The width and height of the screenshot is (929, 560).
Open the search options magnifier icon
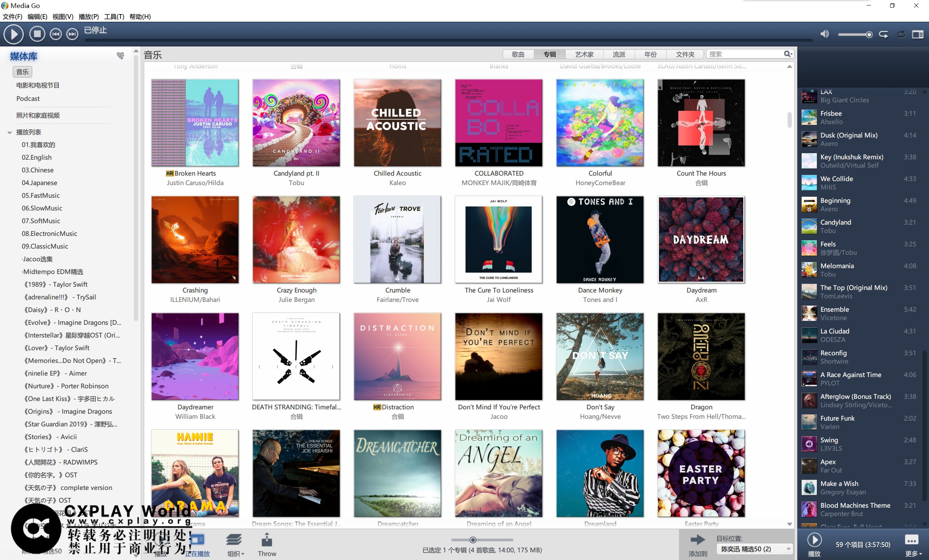tap(787, 54)
